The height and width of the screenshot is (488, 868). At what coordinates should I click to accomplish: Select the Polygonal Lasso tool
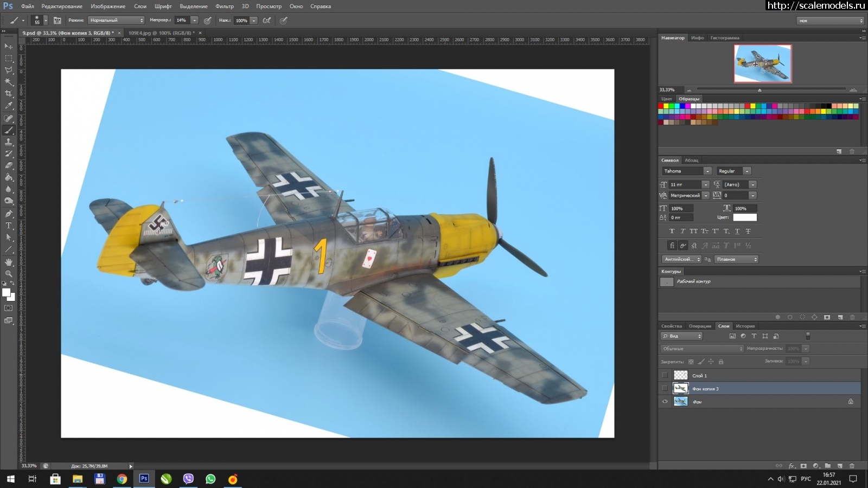point(9,70)
